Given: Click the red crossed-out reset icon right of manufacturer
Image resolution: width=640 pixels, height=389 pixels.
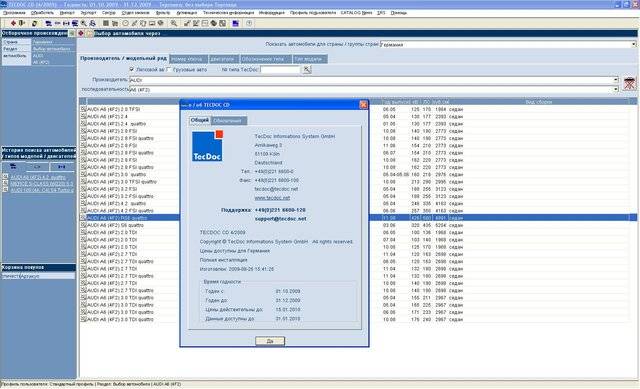Looking at the screenshot, I should pyautogui.click(x=629, y=83).
